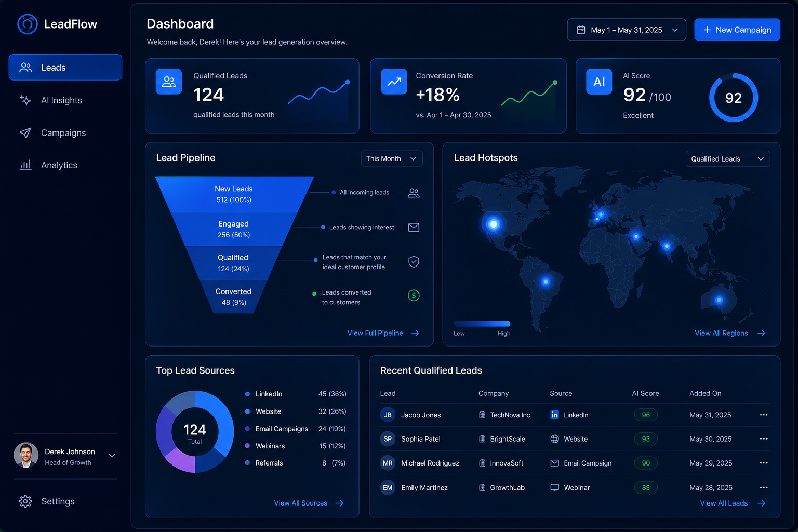The height and width of the screenshot is (532, 798).
Task: Click the Company column header
Action: [494, 393]
